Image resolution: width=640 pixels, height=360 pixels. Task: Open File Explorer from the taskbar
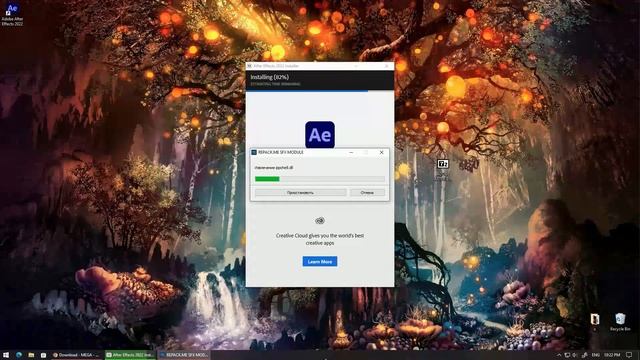click(31, 355)
